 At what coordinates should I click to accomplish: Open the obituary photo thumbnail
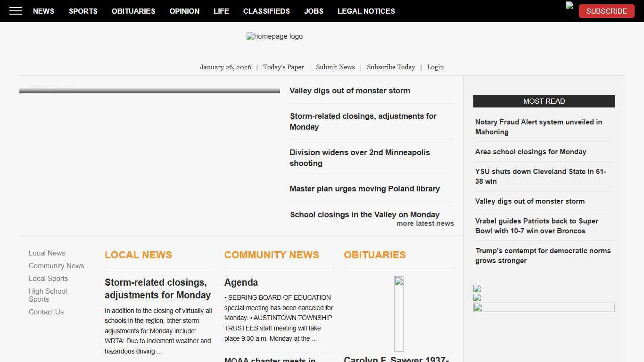click(398, 313)
